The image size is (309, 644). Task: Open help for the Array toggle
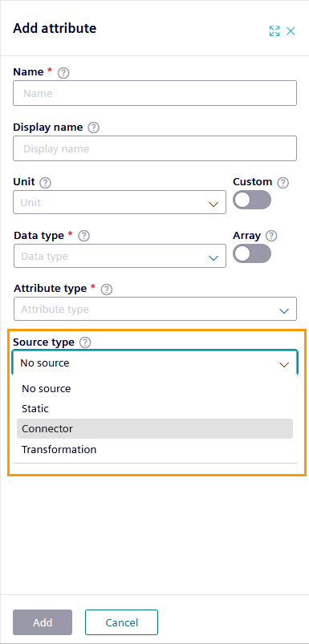click(x=271, y=236)
